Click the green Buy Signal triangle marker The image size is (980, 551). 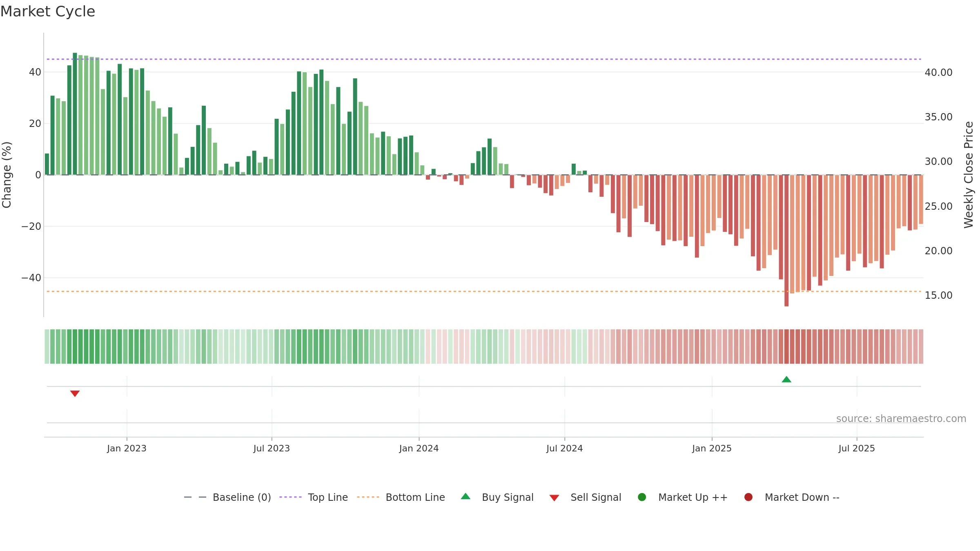[x=786, y=380]
